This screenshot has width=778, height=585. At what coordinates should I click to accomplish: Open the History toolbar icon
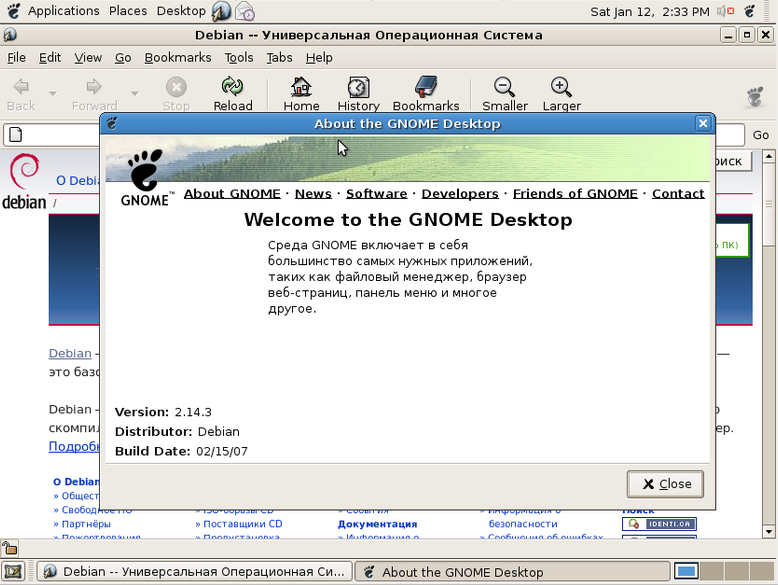coord(358,87)
